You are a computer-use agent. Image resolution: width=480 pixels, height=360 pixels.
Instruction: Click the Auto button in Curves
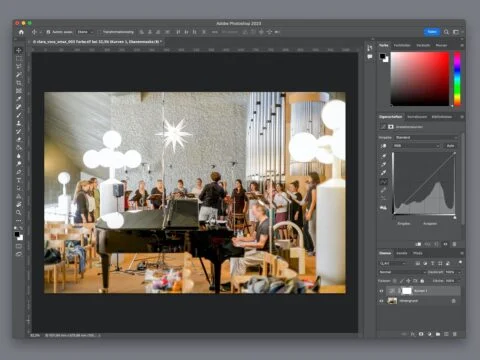tap(450, 146)
